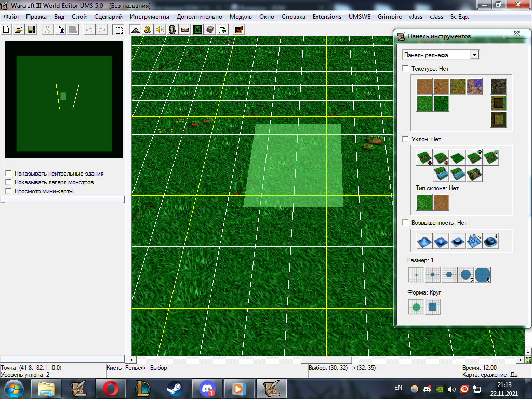Check Просмотр мини-карты option
This screenshot has height=399, width=532.
(x=8, y=191)
